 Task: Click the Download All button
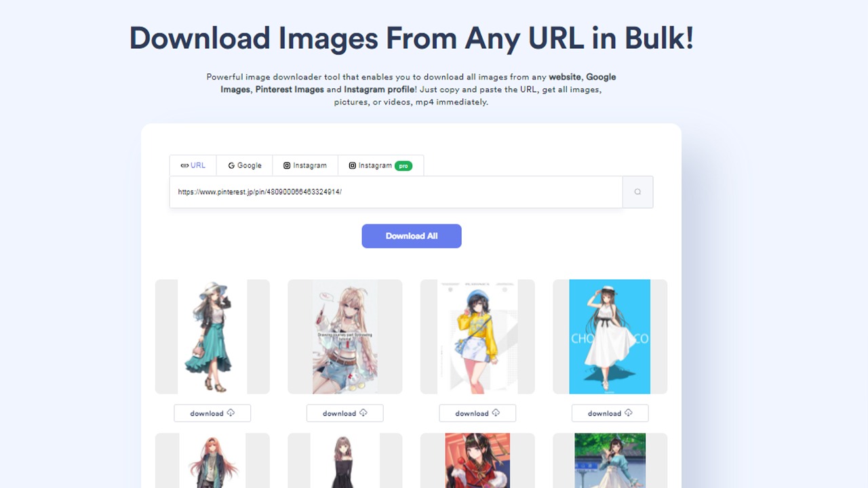(x=412, y=236)
